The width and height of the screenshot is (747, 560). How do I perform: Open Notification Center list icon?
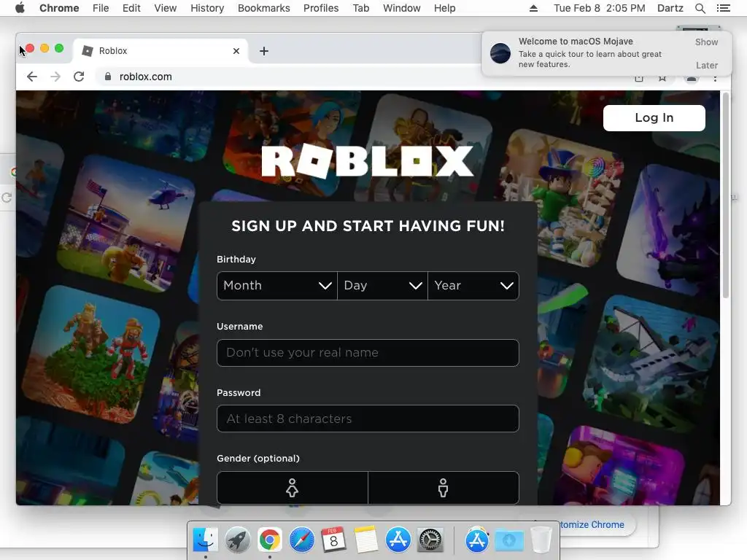tap(723, 8)
